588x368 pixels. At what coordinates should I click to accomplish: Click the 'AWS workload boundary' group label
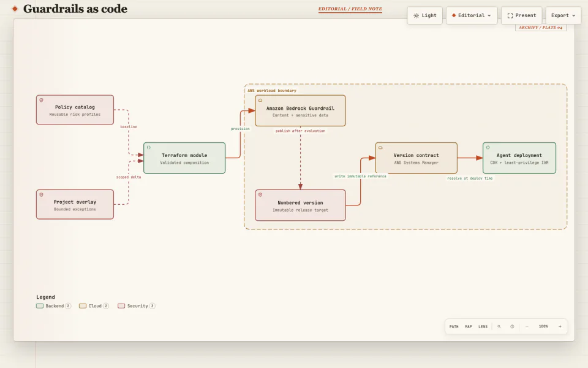[272, 91]
